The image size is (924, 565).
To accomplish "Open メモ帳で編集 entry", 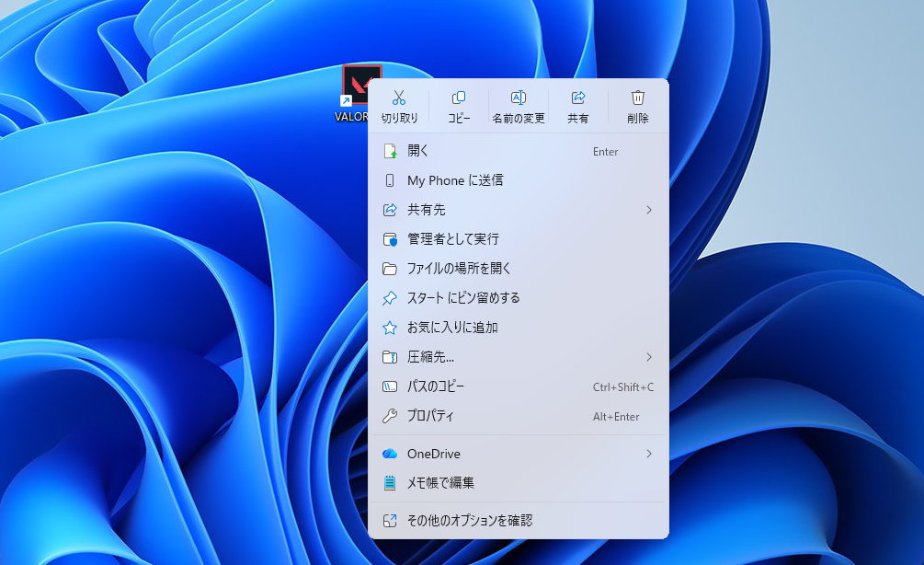I will coord(440,483).
